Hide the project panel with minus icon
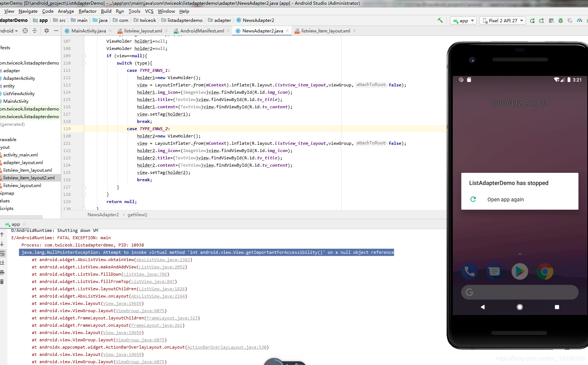 pos(56,31)
